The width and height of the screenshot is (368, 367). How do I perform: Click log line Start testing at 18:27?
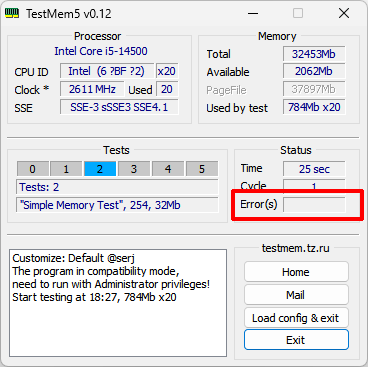click(94, 297)
